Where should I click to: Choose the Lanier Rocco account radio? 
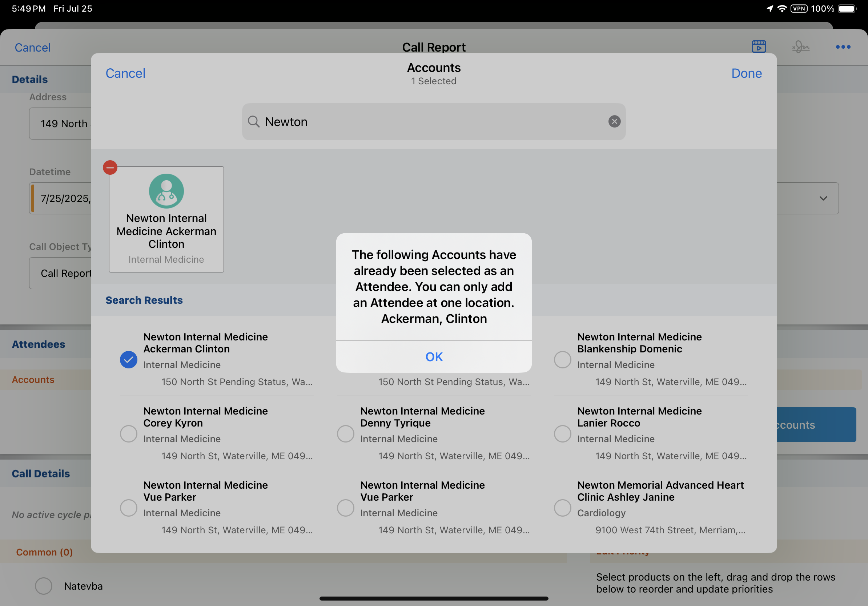pyautogui.click(x=562, y=433)
